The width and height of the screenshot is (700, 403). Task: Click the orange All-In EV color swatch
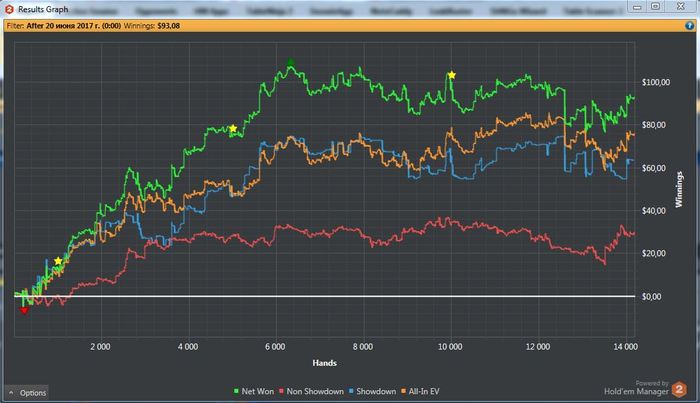(404, 391)
